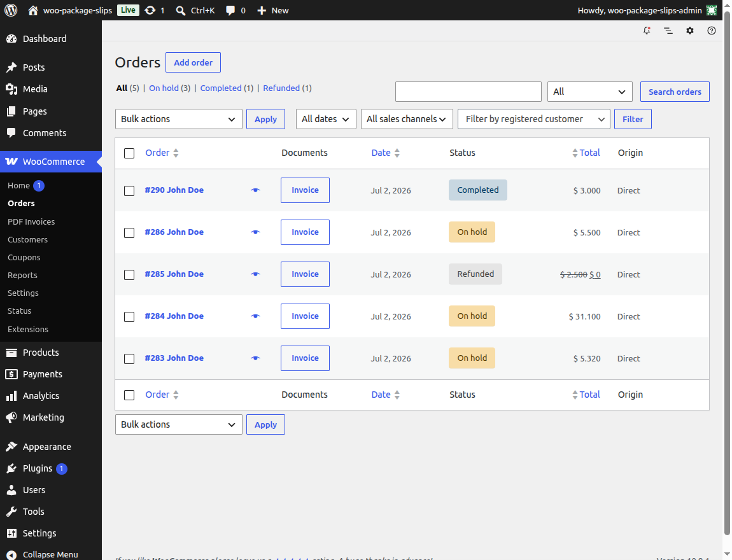732x560 pixels.
Task: Tick the select-all checkbox in header
Action: click(129, 153)
